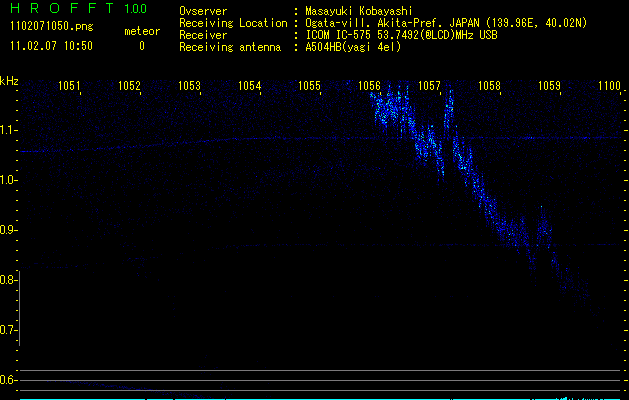
Task: Click the observer name Masayuki Kobayashi
Action: click(359, 11)
